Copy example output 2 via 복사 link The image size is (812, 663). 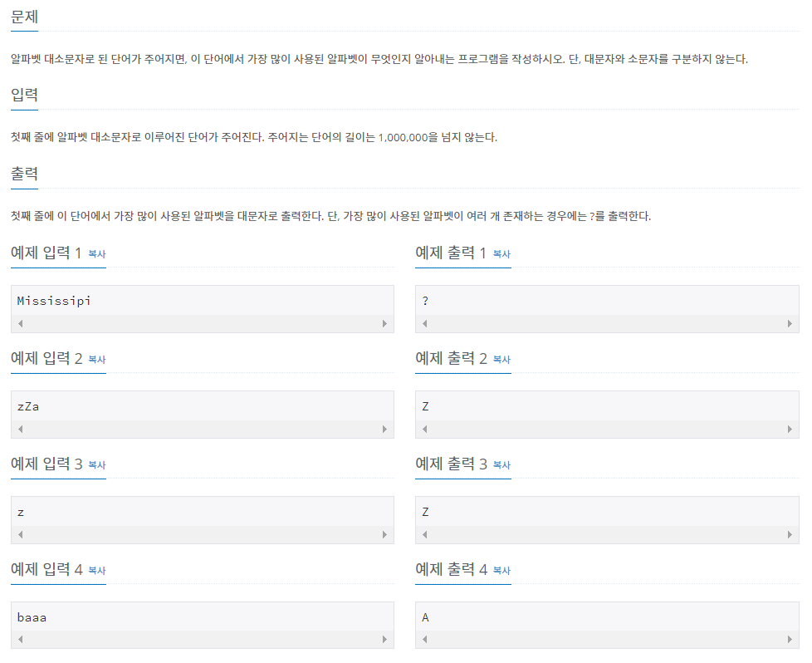501,359
